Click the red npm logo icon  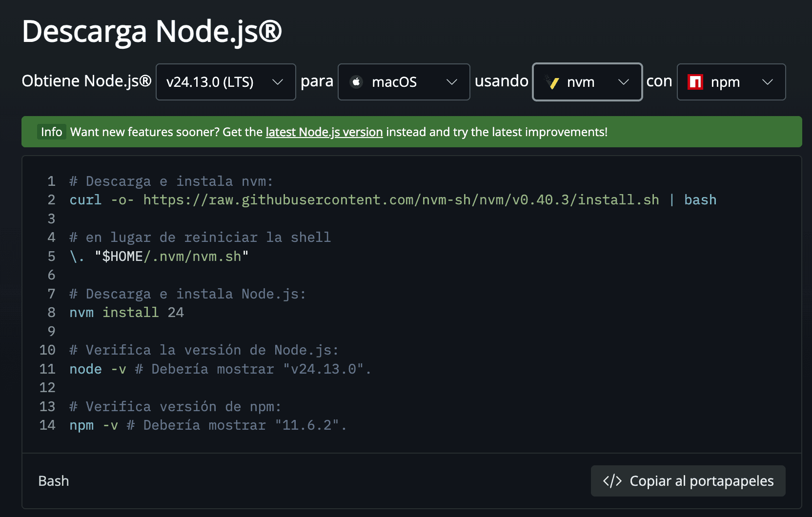(x=695, y=82)
